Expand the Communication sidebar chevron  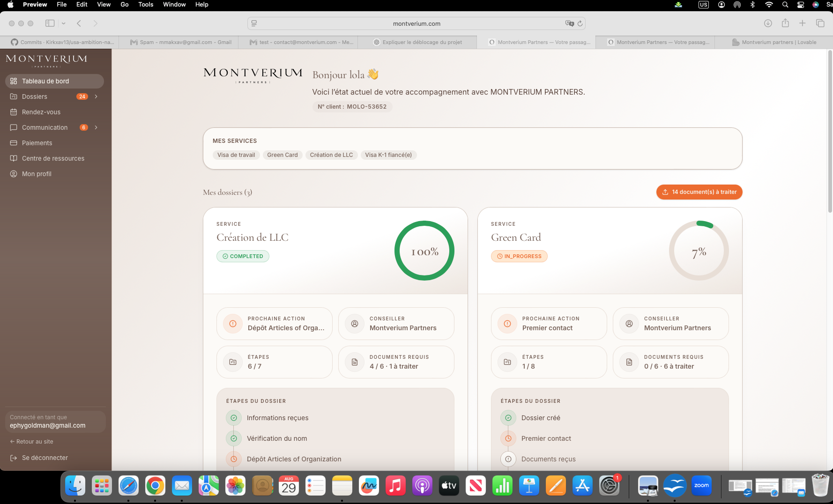click(x=96, y=127)
